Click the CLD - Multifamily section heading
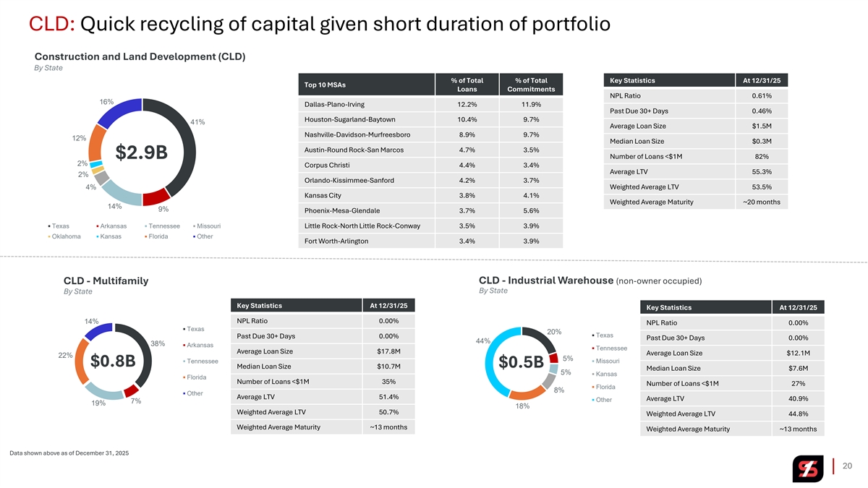 tap(106, 281)
